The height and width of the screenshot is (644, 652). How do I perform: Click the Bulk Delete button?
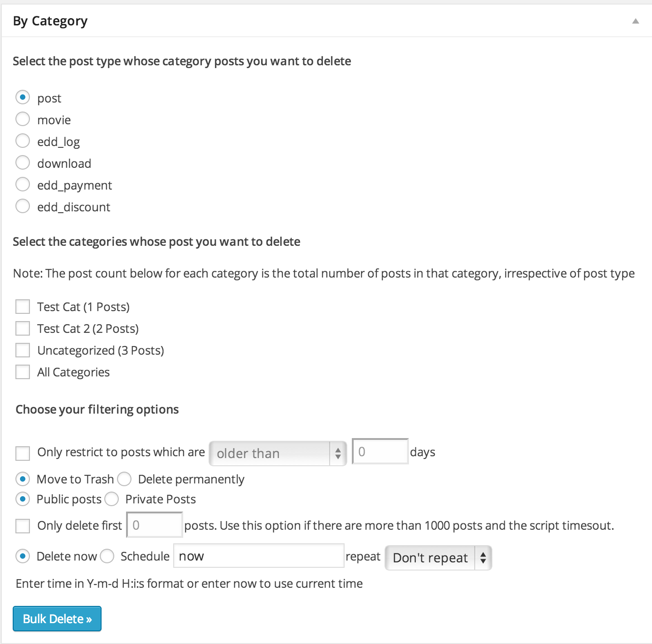tap(57, 619)
